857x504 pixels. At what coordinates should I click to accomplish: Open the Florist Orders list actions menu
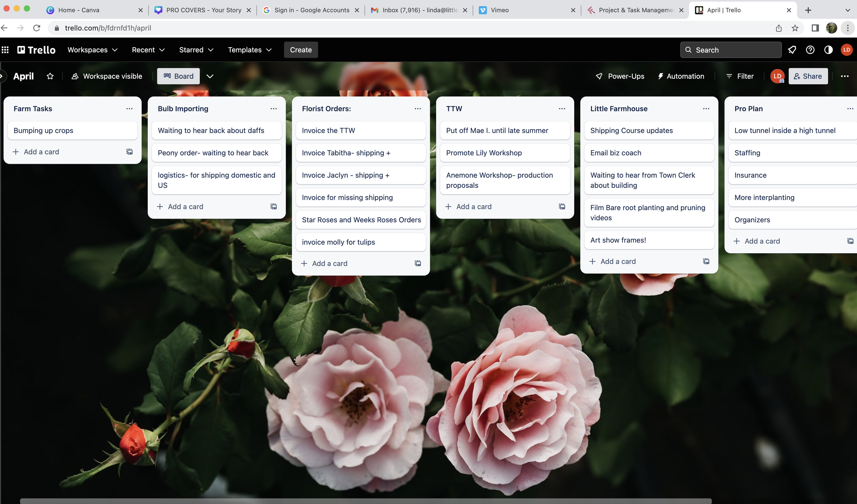point(418,109)
